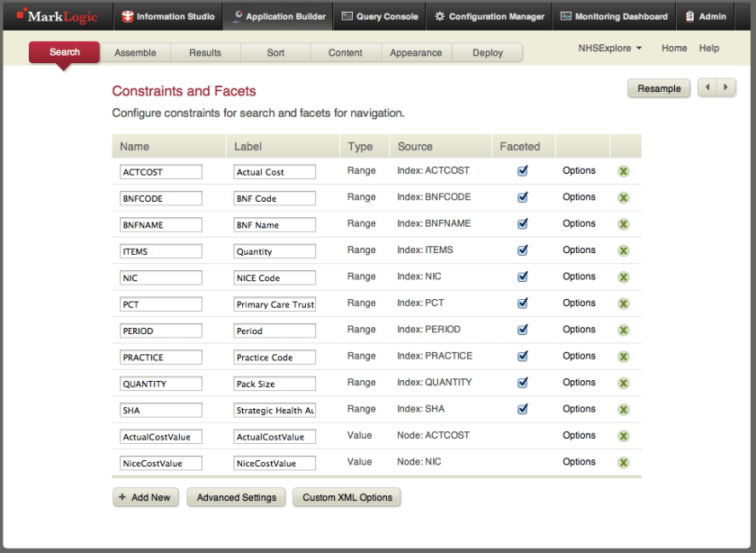The image size is (756, 553).
Task: Open Configuration Manager from the top bar
Action: [x=438, y=15]
